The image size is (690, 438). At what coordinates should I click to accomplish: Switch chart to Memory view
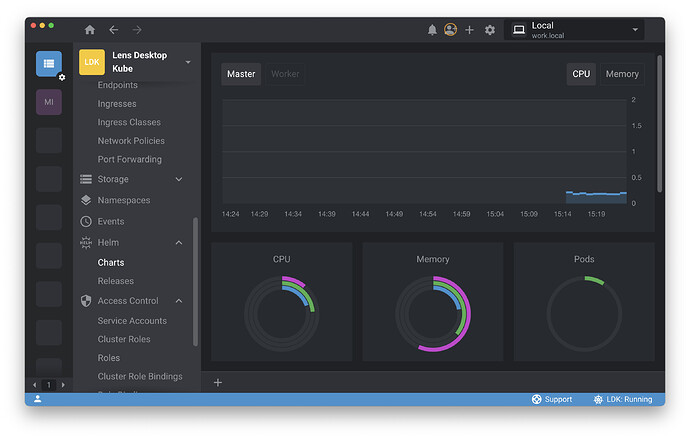click(x=621, y=74)
